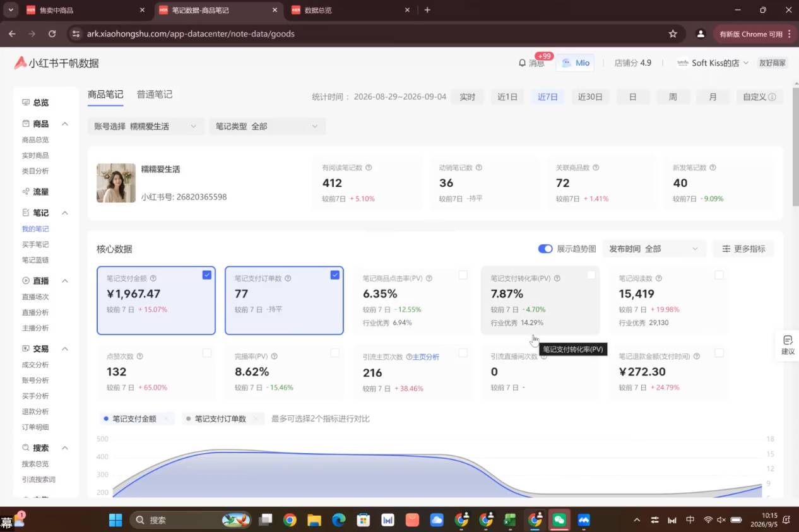Select the 实时 time range
799x532 pixels.
[468, 97]
